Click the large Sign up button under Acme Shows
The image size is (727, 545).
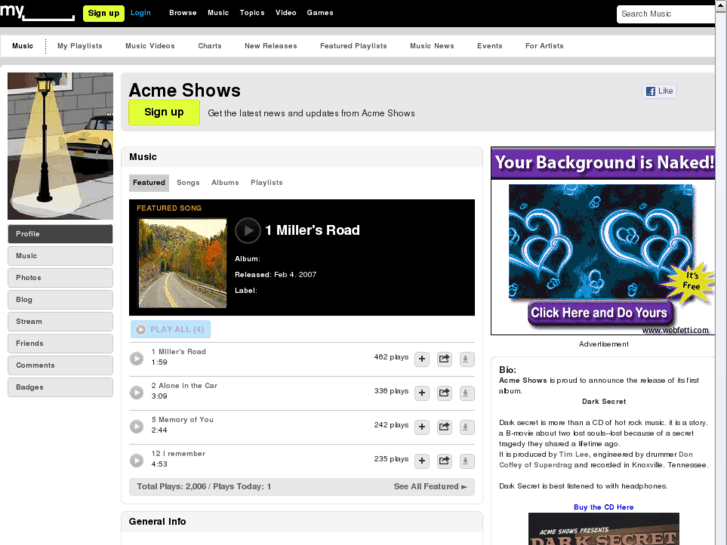164,112
